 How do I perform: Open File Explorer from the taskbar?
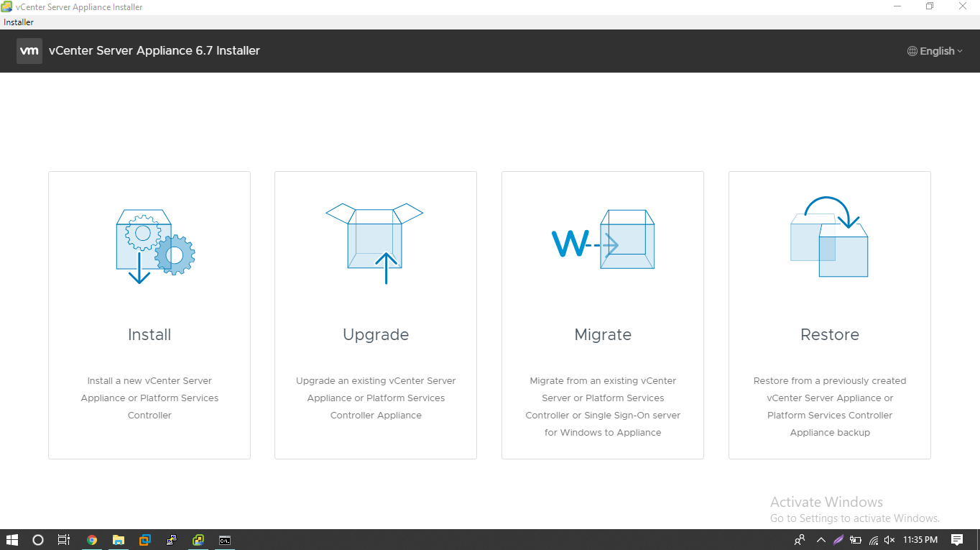[x=119, y=540]
